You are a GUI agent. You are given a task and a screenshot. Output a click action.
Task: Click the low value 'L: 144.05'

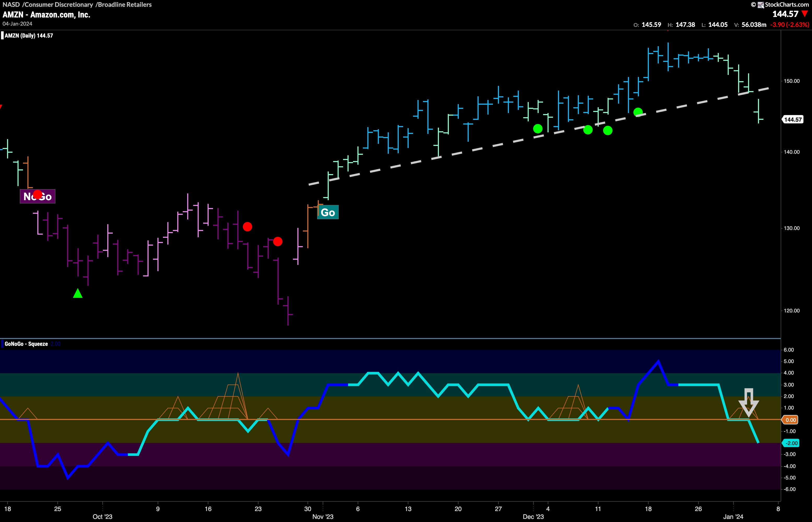pyautogui.click(x=714, y=25)
